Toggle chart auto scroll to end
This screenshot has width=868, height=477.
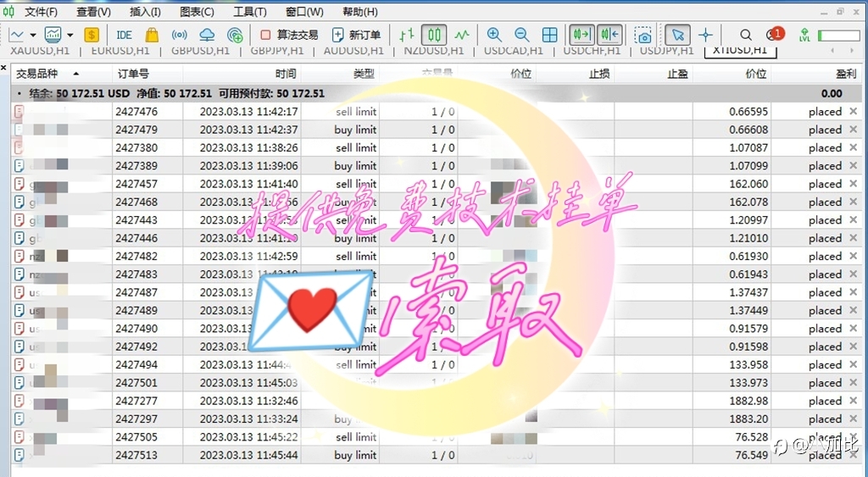point(581,35)
